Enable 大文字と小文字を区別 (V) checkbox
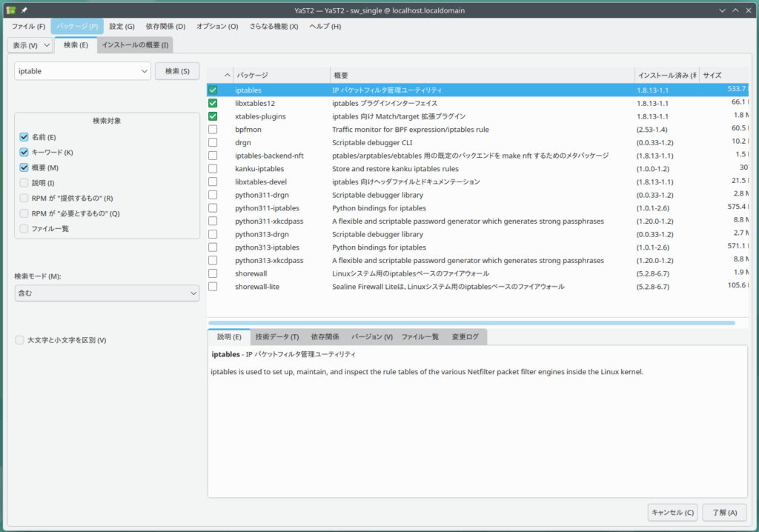 point(20,340)
